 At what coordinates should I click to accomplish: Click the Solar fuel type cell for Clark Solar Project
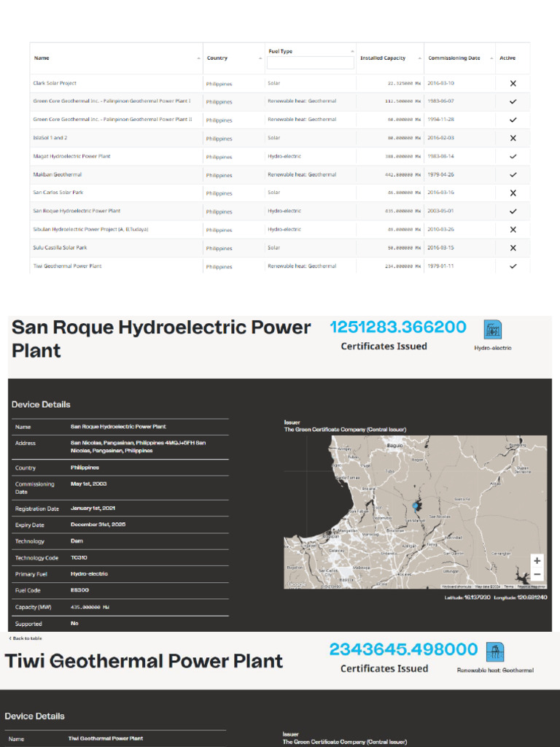pyautogui.click(x=274, y=83)
